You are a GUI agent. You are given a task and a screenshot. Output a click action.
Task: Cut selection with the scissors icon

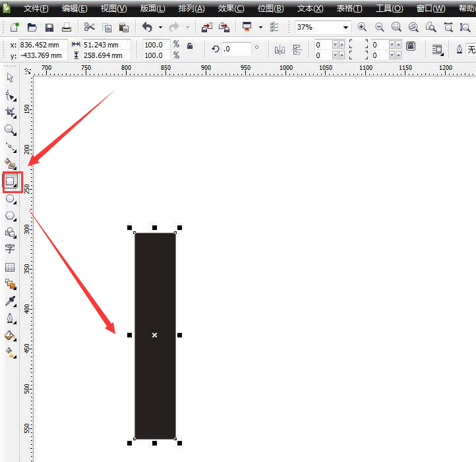(89, 27)
